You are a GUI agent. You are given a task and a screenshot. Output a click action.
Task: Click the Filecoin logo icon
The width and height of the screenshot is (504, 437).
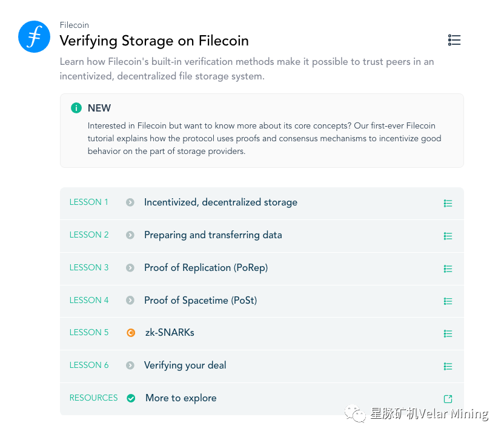34,37
